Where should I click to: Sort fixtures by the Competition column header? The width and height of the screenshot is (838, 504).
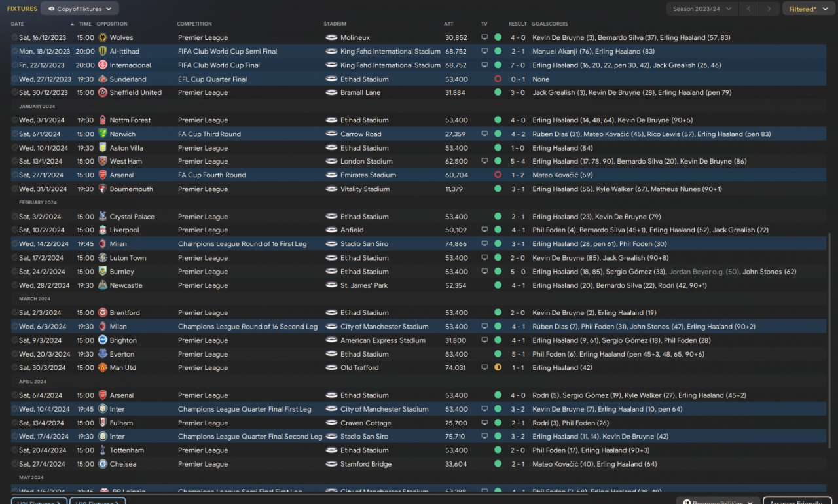click(x=194, y=24)
